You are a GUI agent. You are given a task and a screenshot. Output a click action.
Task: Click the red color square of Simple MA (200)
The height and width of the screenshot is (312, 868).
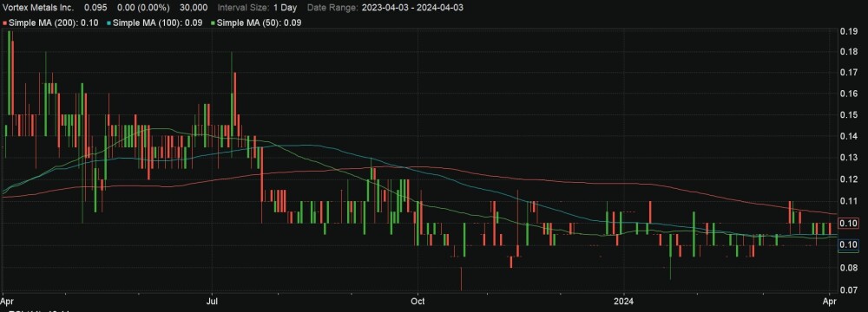point(5,23)
